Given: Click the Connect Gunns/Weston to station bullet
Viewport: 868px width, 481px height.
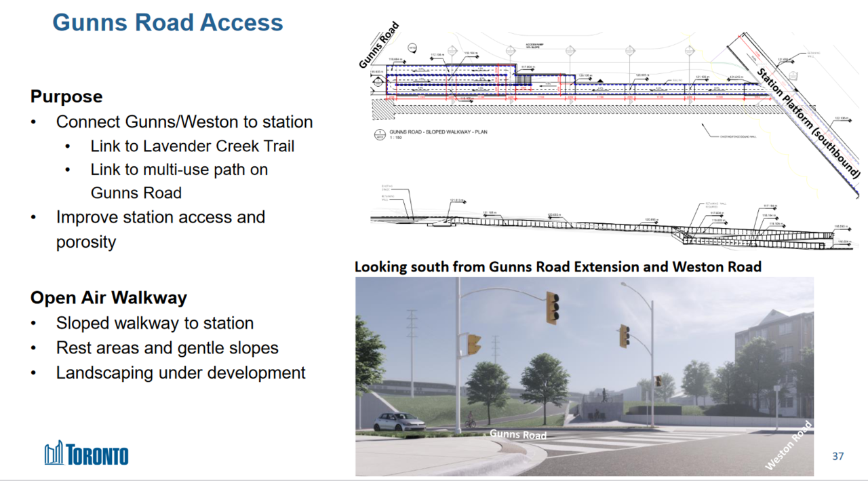Looking at the screenshot, I should tap(184, 122).
